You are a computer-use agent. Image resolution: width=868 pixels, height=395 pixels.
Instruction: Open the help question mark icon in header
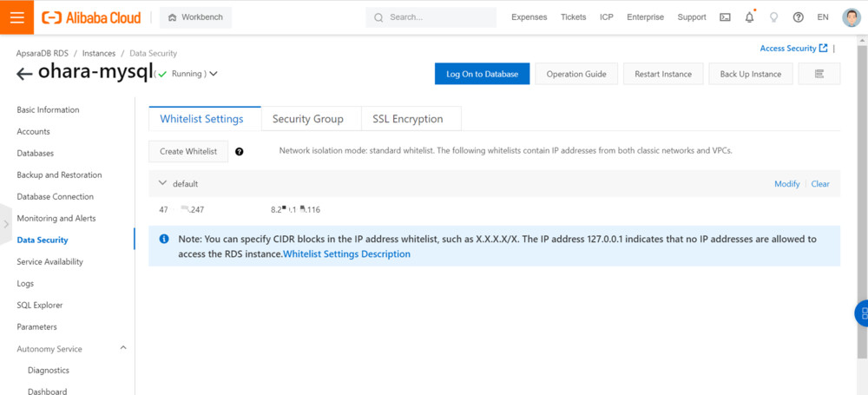(x=798, y=17)
